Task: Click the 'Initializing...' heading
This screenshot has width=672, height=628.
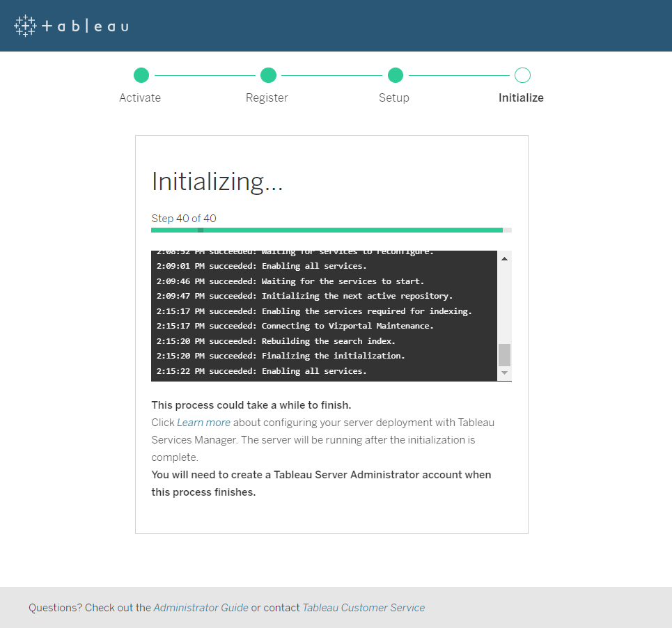Action: click(217, 182)
